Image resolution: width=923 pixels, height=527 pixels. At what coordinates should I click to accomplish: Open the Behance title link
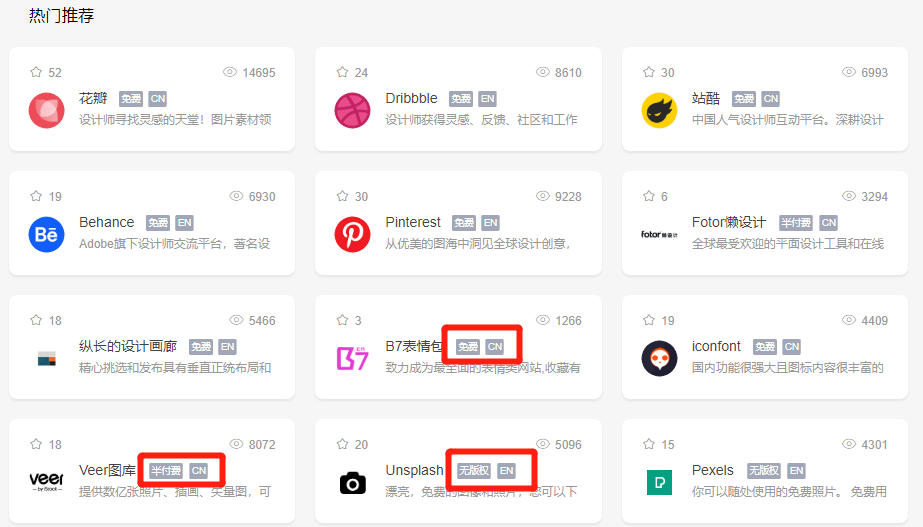point(107,222)
